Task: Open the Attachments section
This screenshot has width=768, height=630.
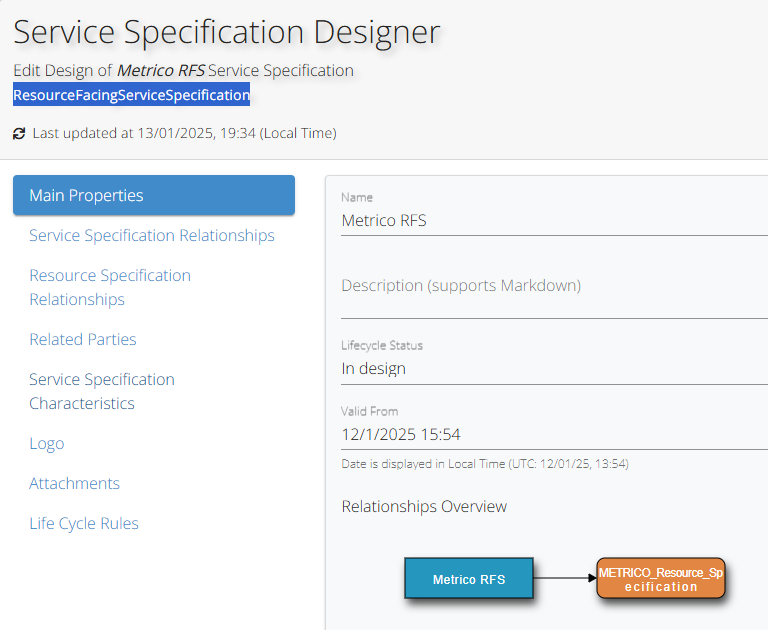Action: 75,483
